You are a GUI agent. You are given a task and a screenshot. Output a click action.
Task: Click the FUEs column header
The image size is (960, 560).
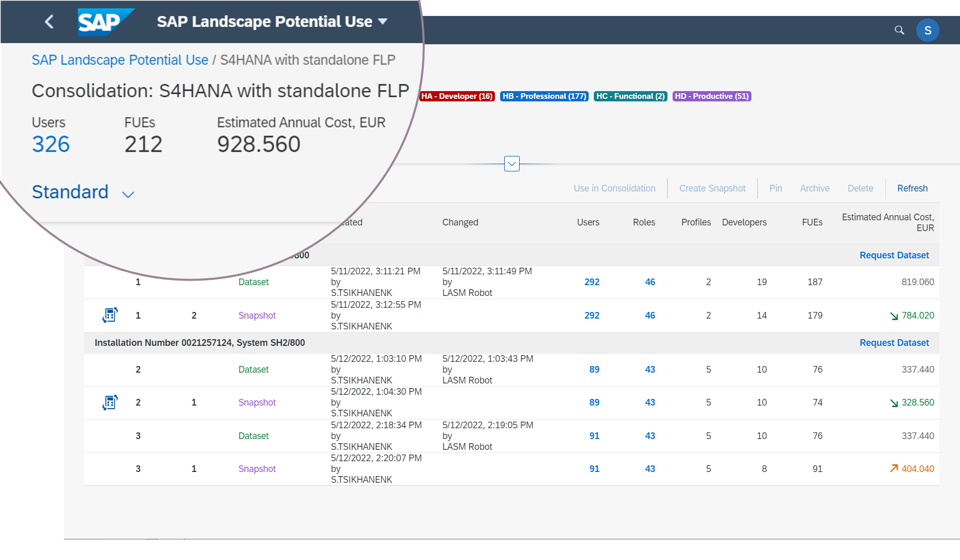812,222
